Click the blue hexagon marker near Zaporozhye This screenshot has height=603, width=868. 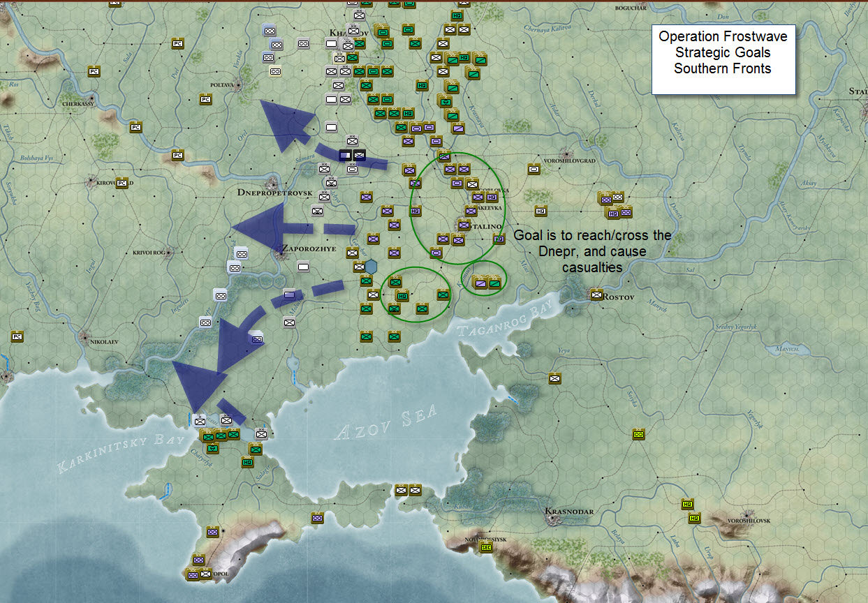click(372, 267)
